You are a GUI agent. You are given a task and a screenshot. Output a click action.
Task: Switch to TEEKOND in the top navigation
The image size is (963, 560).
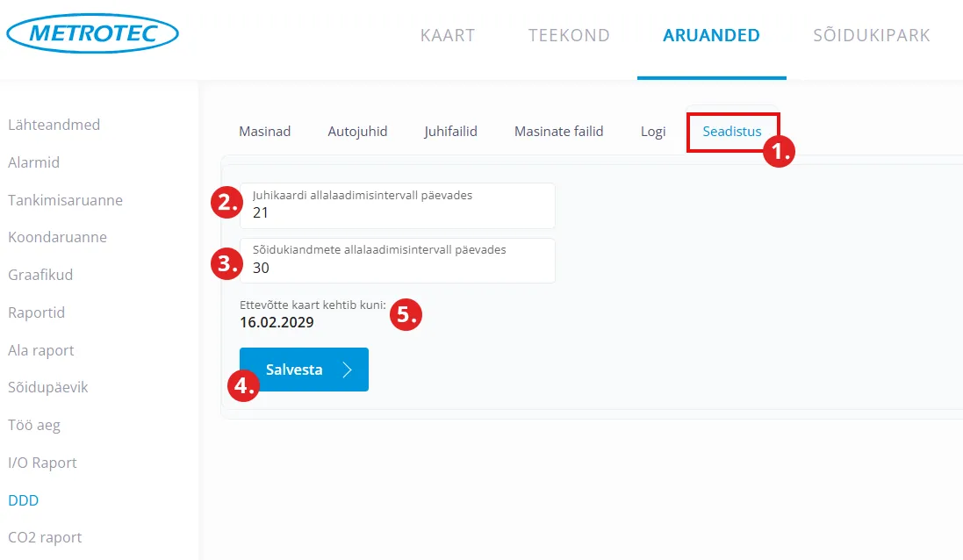pos(569,36)
